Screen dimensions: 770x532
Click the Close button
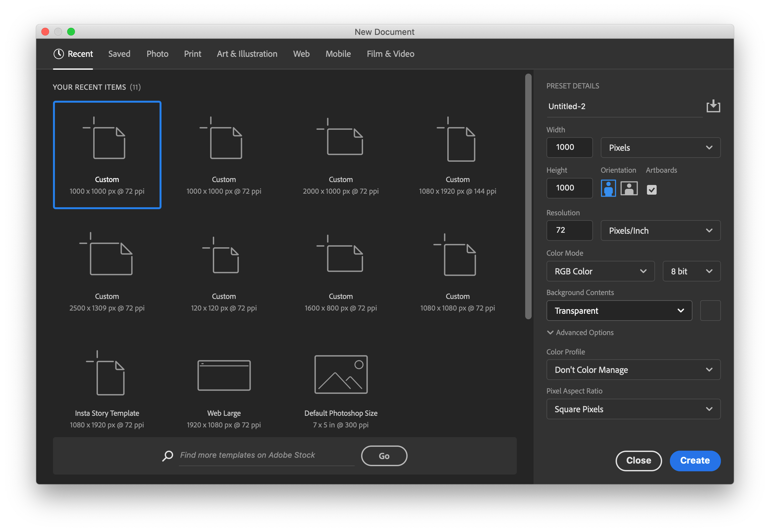click(x=638, y=461)
